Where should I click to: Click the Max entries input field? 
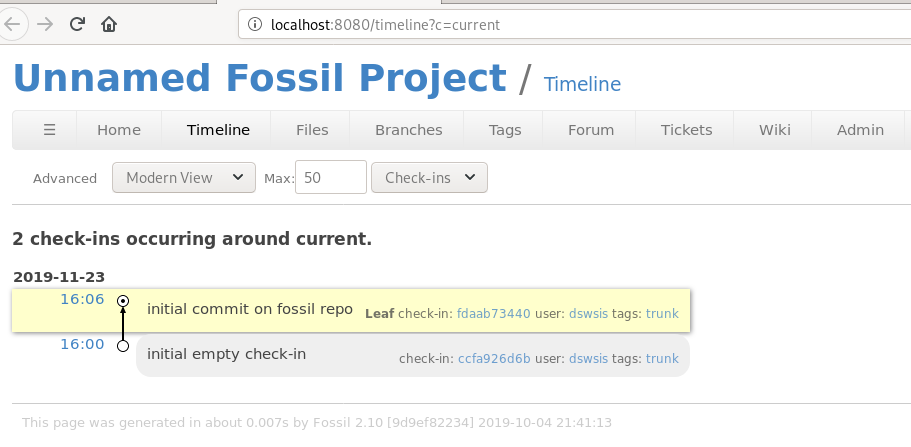pos(330,178)
